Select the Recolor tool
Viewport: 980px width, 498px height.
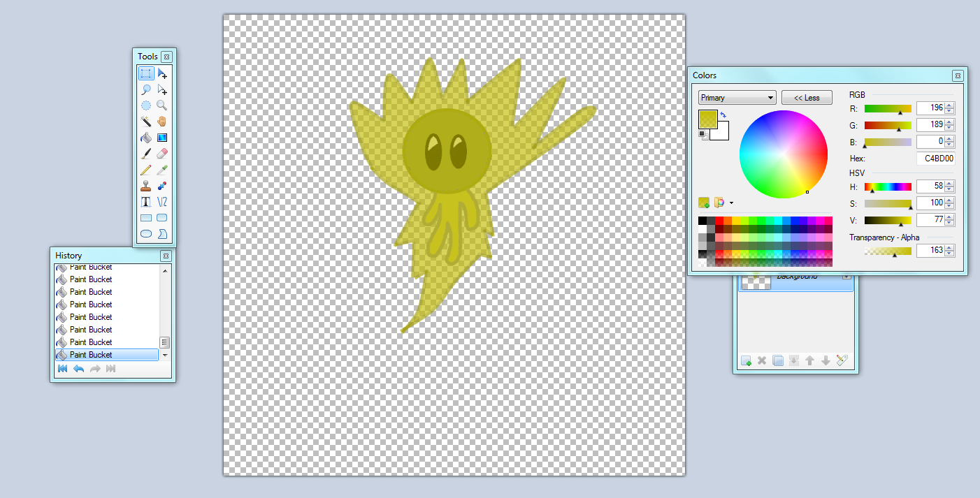pos(162,186)
